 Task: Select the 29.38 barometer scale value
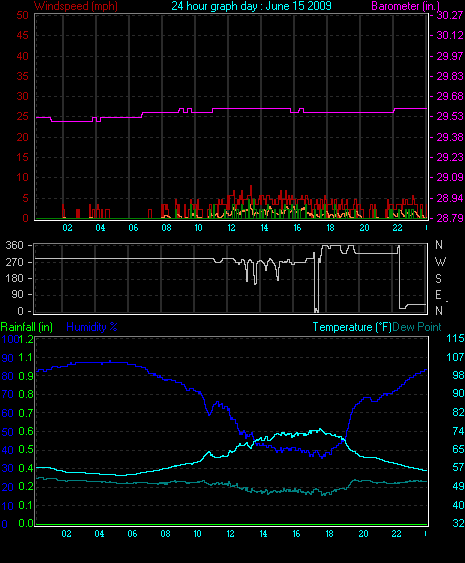[450, 138]
